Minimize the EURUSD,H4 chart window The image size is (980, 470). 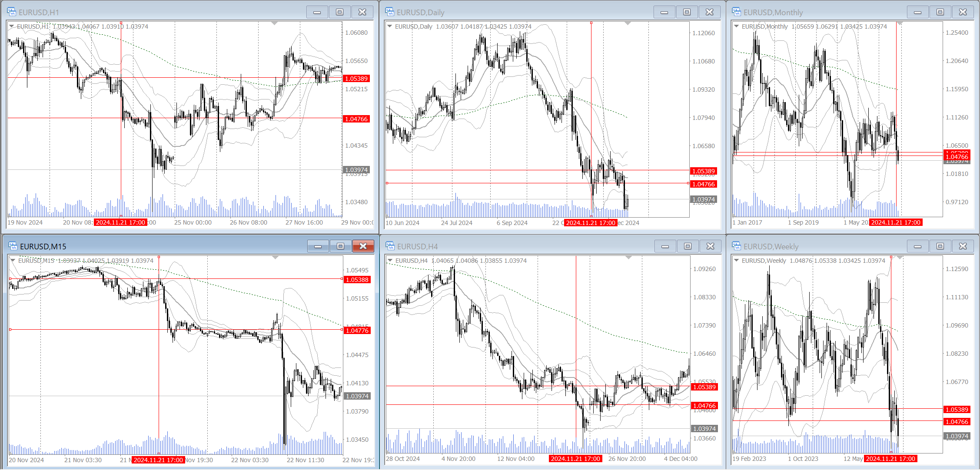click(665, 246)
